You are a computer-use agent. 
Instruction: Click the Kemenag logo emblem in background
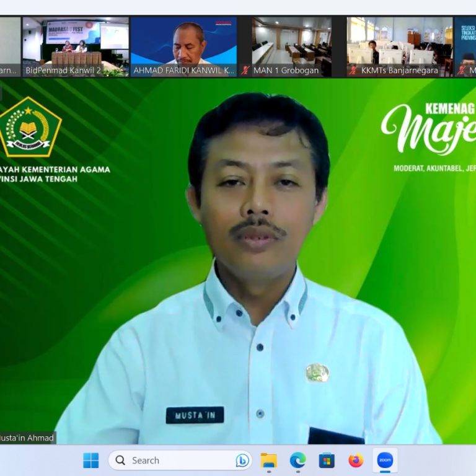(x=30, y=127)
